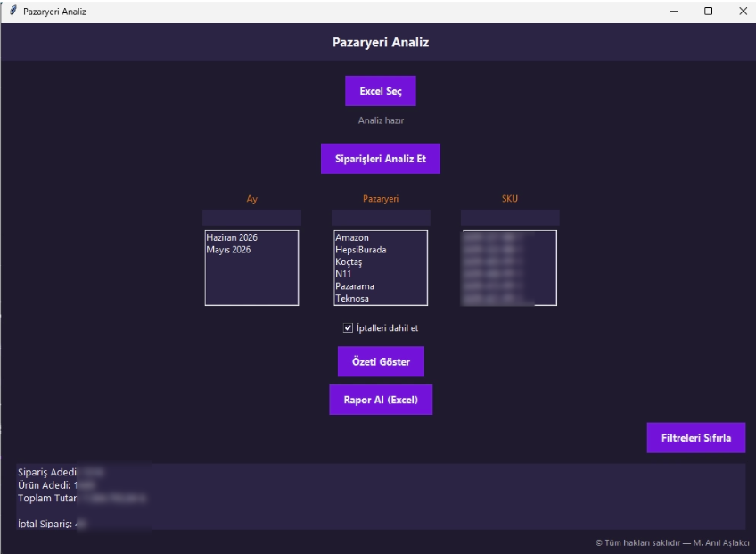Focus the SKU filter search field
The height and width of the screenshot is (554, 756).
point(510,217)
